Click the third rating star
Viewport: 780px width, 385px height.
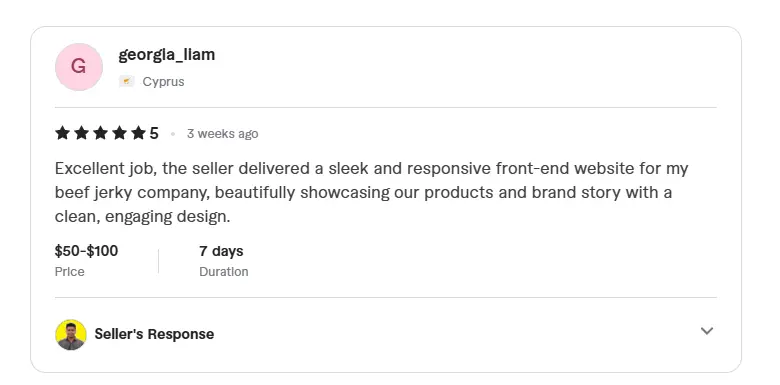(x=100, y=133)
